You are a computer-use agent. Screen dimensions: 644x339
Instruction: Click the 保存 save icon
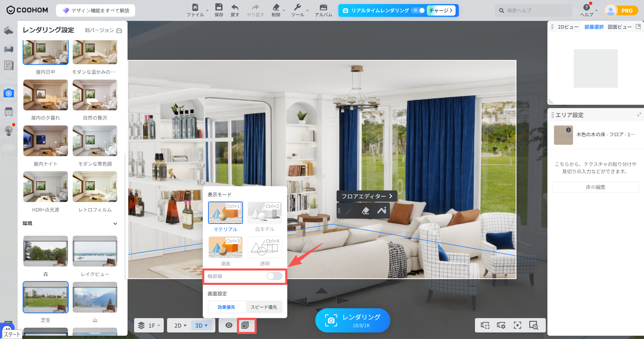click(x=219, y=7)
